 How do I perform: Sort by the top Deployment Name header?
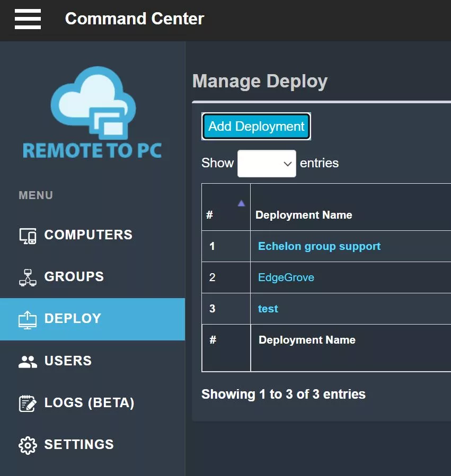tap(304, 215)
